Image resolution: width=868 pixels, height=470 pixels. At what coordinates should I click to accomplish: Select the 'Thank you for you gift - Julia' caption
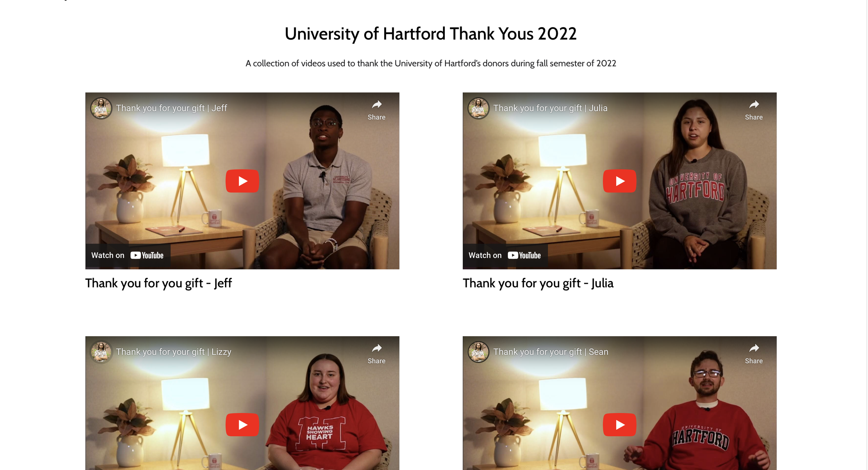[538, 283]
